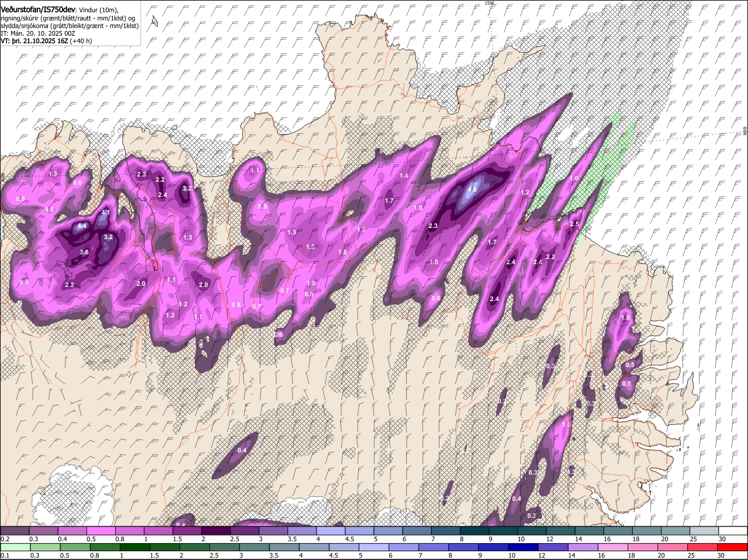Click the 'VT: þri. 21.10.2025 16Z' valid time
Image resolution: width=748 pixels, height=560 pixels.
tap(35, 41)
